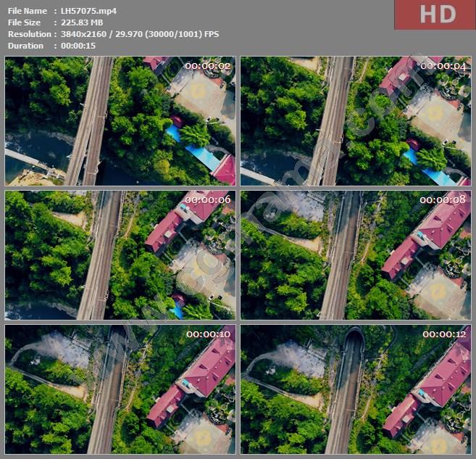Screen dimensions: 476x459
Task: Select the video frame captured at 00:00:04
Action: coord(355,121)
